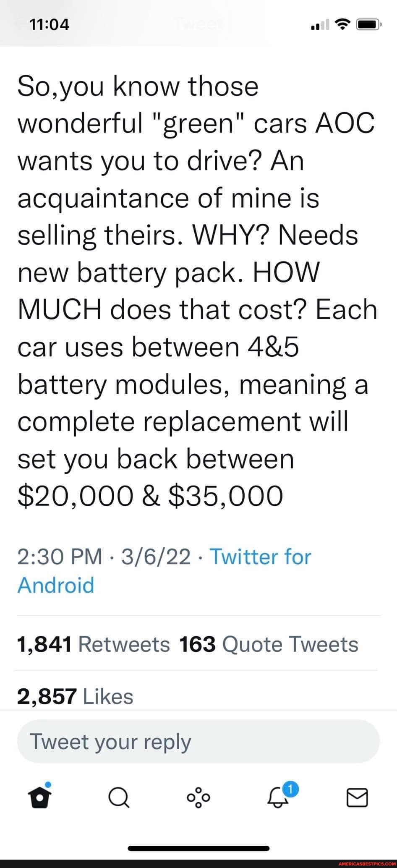The width and height of the screenshot is (397, 868).
Task: Tap the battery status icon
Action: [368, 26]
